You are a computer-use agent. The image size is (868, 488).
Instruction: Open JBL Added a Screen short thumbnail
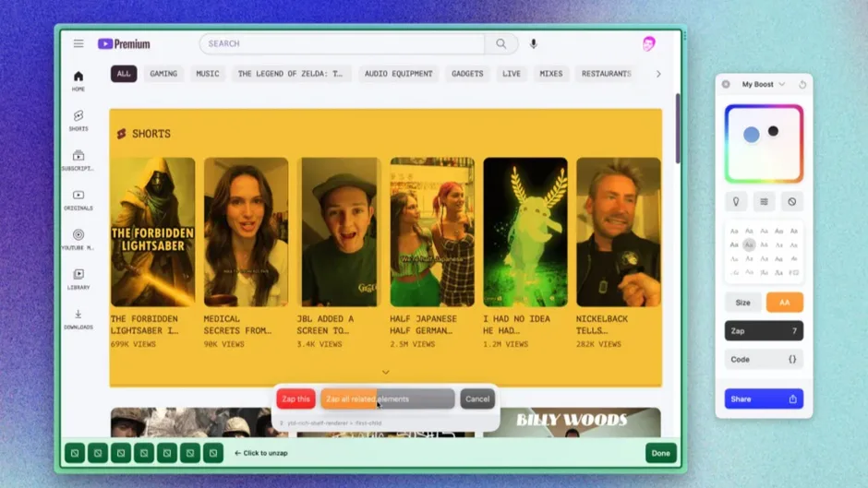pos(339,232)
